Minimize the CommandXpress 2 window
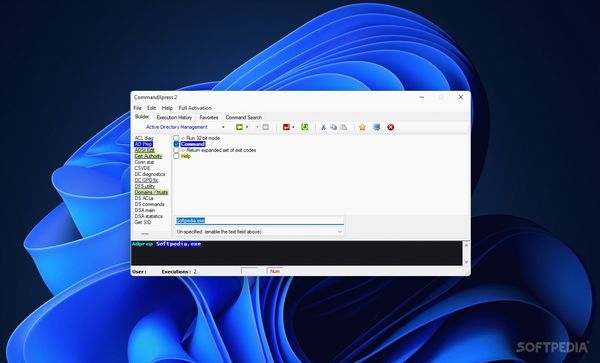 [421, 97]
